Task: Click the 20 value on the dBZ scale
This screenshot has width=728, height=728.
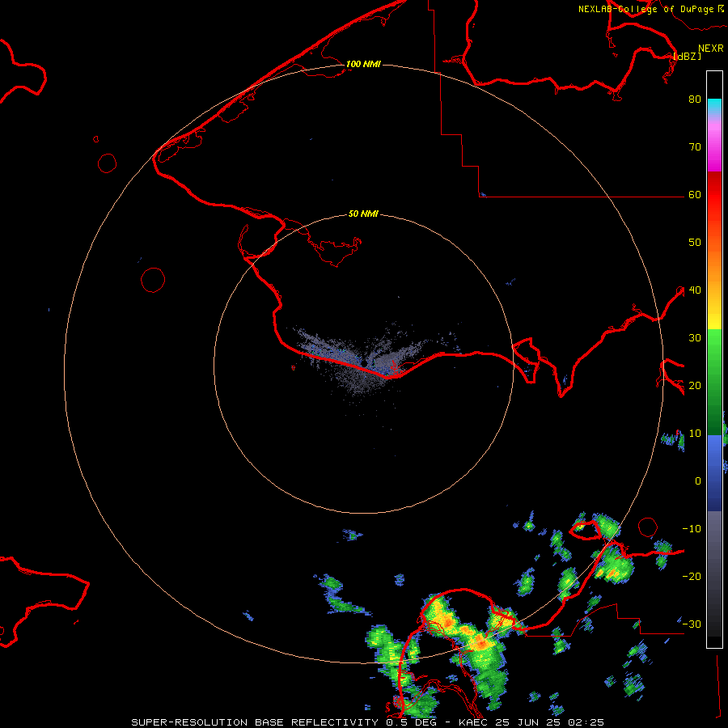Action: click(x=695, y=386)
